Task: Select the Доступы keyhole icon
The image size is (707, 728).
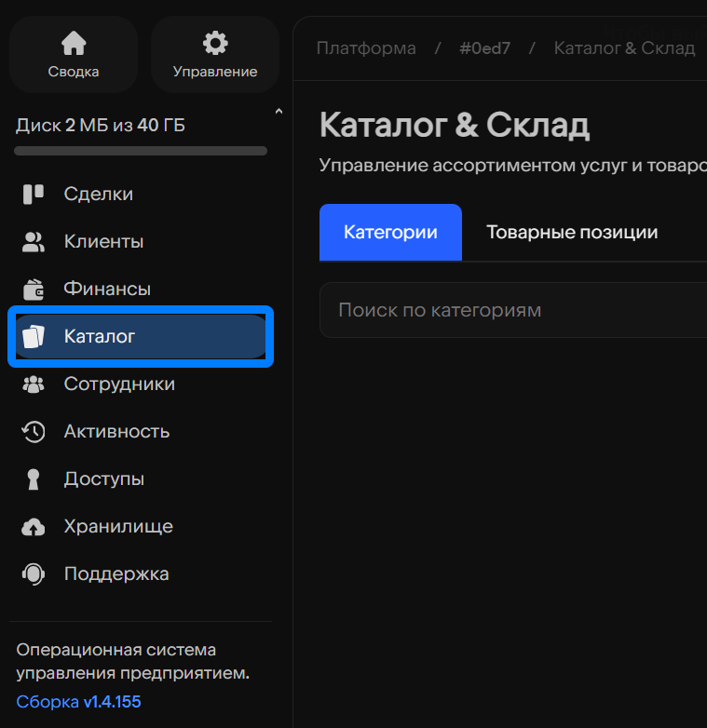Action: click(x=34, y=479)
